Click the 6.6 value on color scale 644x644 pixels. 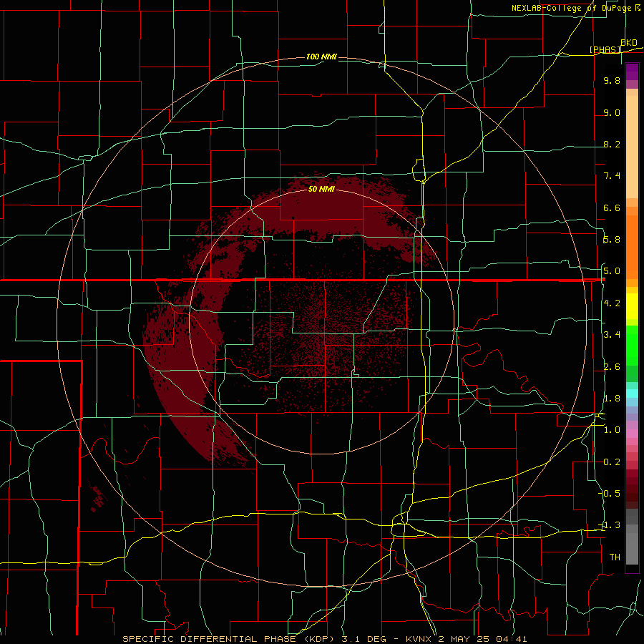click(612, 208)
